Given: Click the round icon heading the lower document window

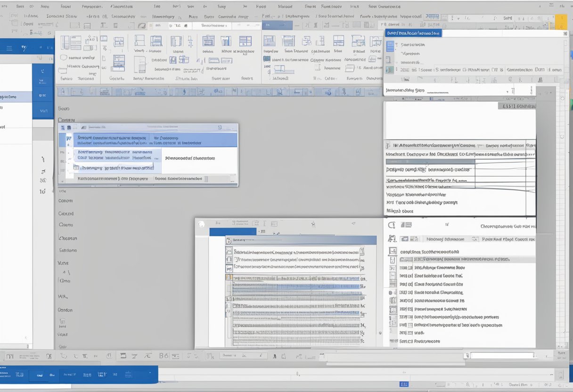Looking at the screenshot, I should [x=201, y=224].
